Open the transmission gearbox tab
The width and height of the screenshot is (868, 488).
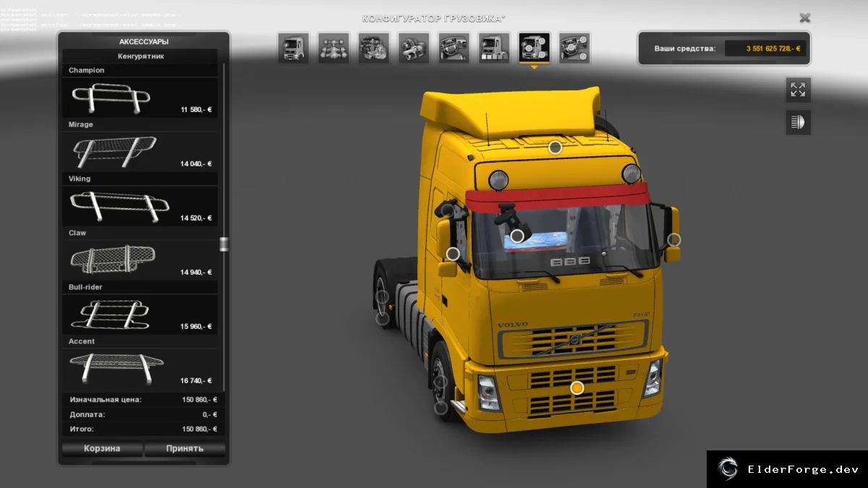pyautogui.click(x=414, y=48)
